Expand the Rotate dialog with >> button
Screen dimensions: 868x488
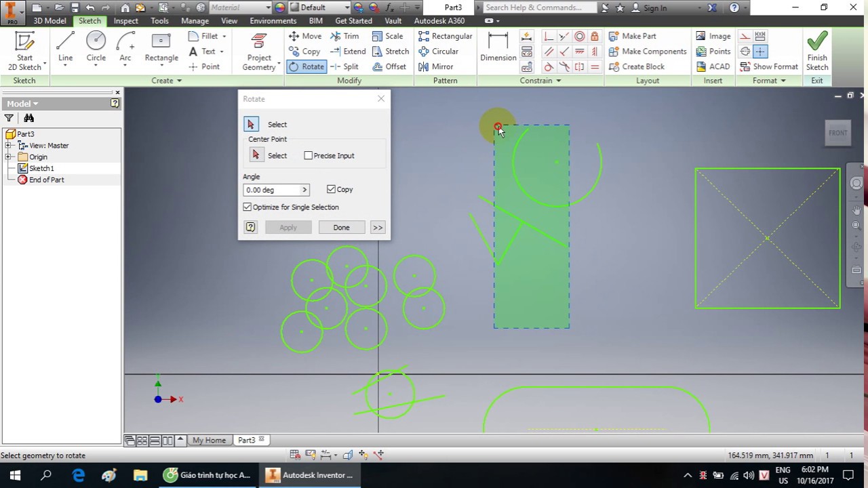coord(378,228)
